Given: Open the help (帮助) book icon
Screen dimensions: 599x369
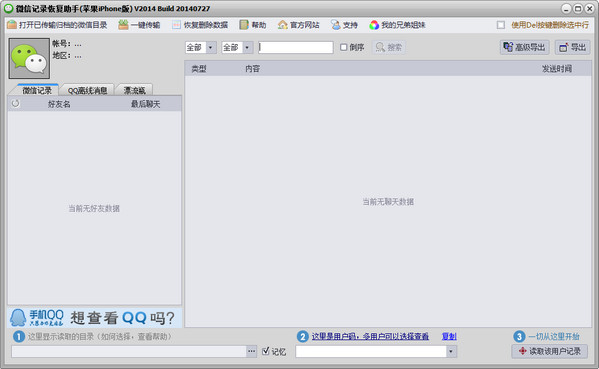Looking at the screenshot, I should pos(244,25).
